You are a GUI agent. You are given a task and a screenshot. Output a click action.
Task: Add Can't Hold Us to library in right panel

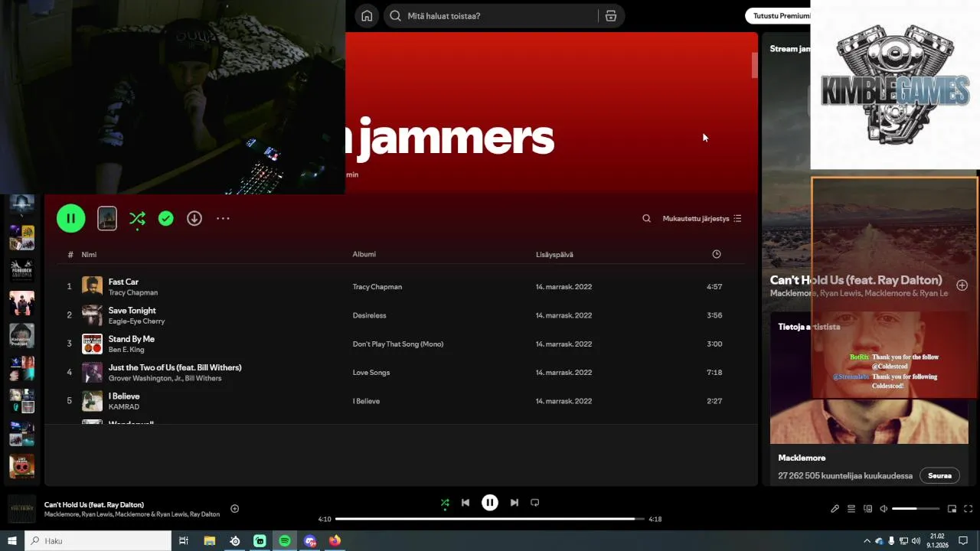[x=962, y=285]
